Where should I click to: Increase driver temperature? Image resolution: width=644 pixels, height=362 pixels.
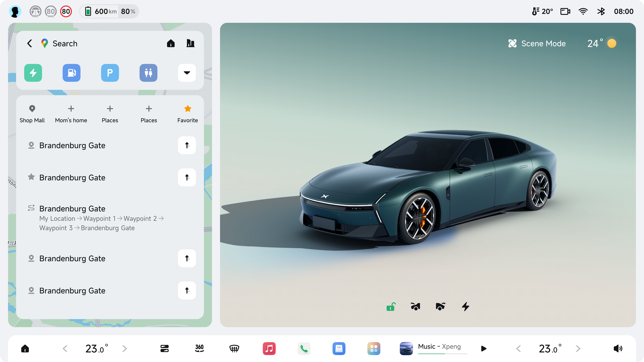(x=125, y=348)
